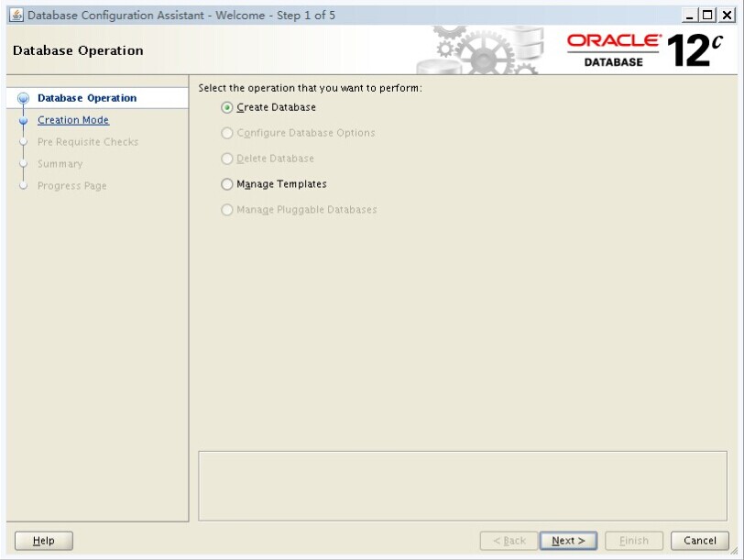
Task: Select the Create Database radio button
Action: (227, 107)
